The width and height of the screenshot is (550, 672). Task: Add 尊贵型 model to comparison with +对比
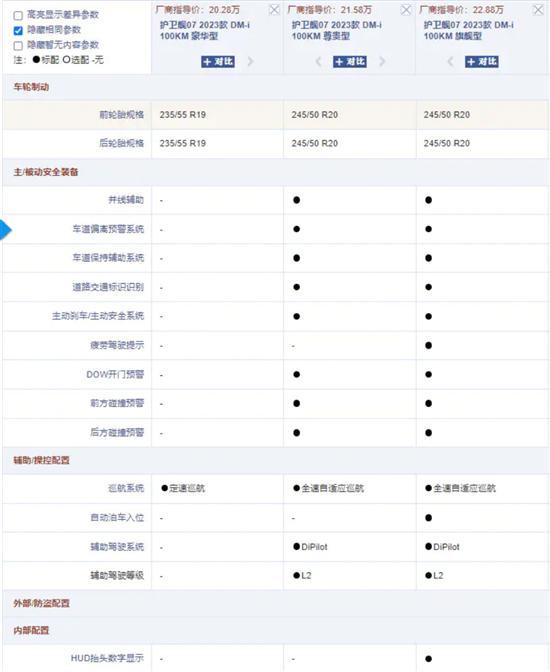pos(350,62)
